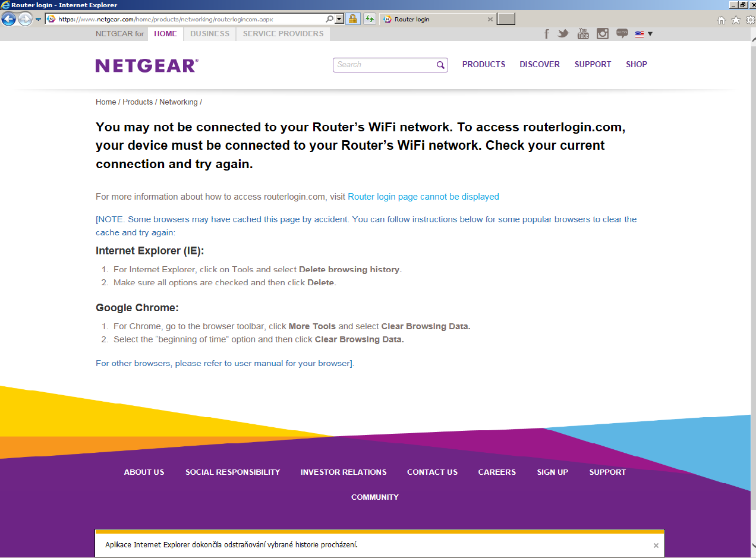Open NETGEAR Instagram icon
The height and width of the screenshot is (558, 756).
[603, 34]
